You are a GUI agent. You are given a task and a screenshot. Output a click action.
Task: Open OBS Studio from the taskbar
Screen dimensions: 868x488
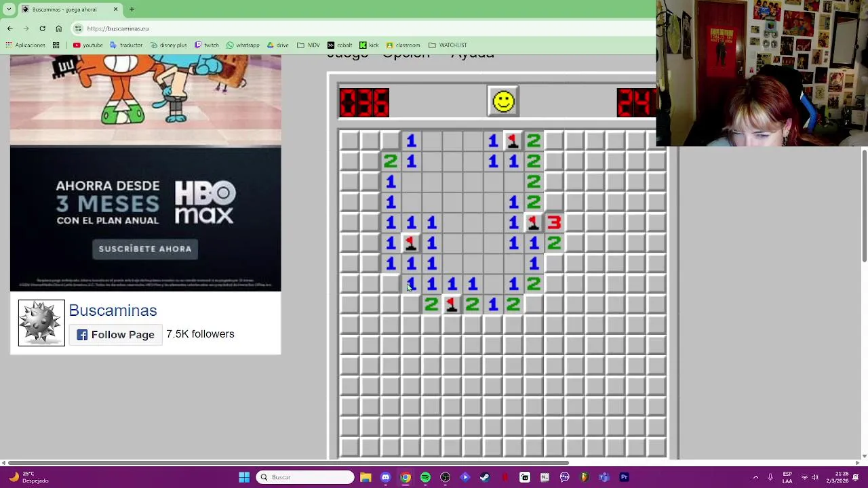tap(445, 477)
